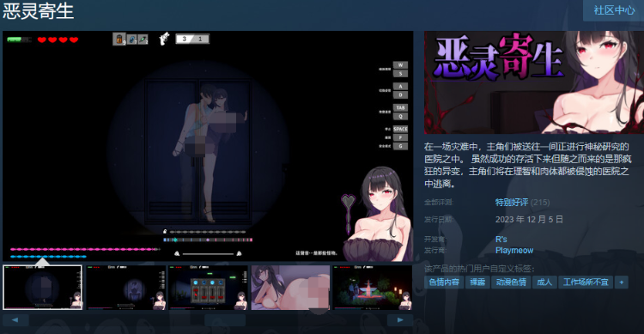The width and height of the screenshot is (644, 334).
Task: Click the 发行商 label
Action: [435, 250]
